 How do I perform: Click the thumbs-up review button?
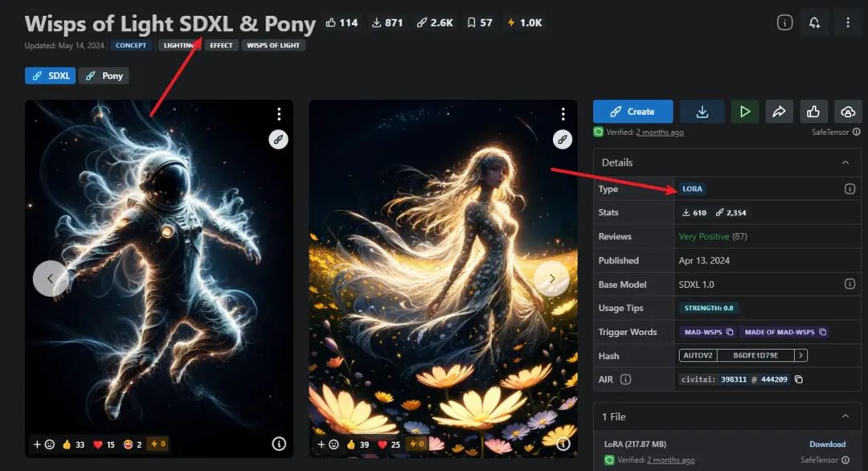(x=813, y=112)
